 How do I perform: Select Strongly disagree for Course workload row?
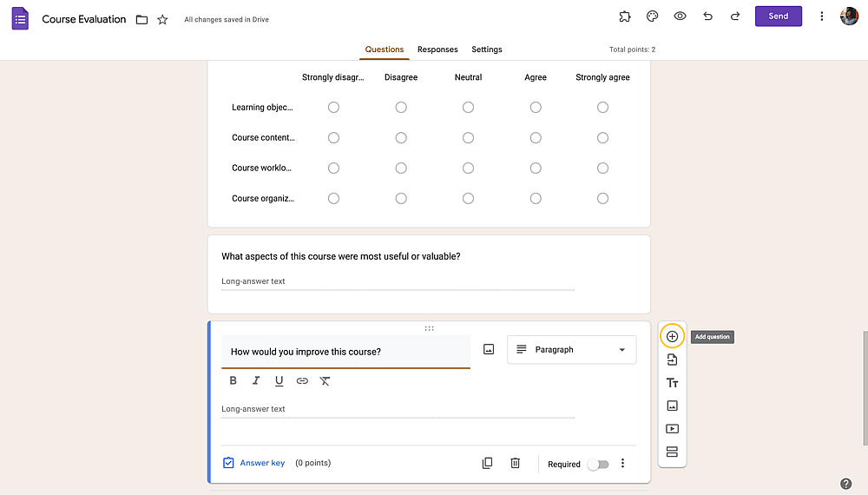coord(333,168)
